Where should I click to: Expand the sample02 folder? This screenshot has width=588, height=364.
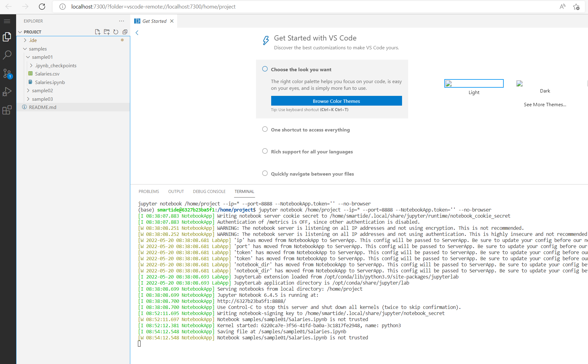coord(42,90)
